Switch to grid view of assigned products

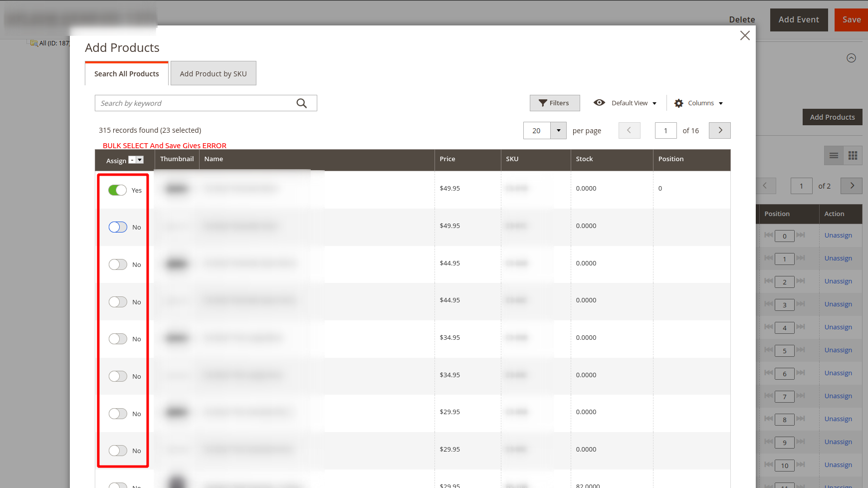tap(853, 155)
